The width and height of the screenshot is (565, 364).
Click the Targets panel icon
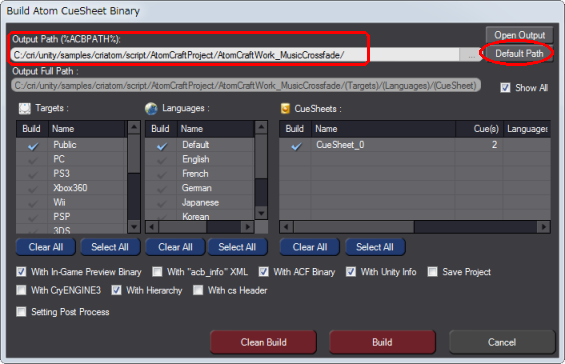(25, 108)
